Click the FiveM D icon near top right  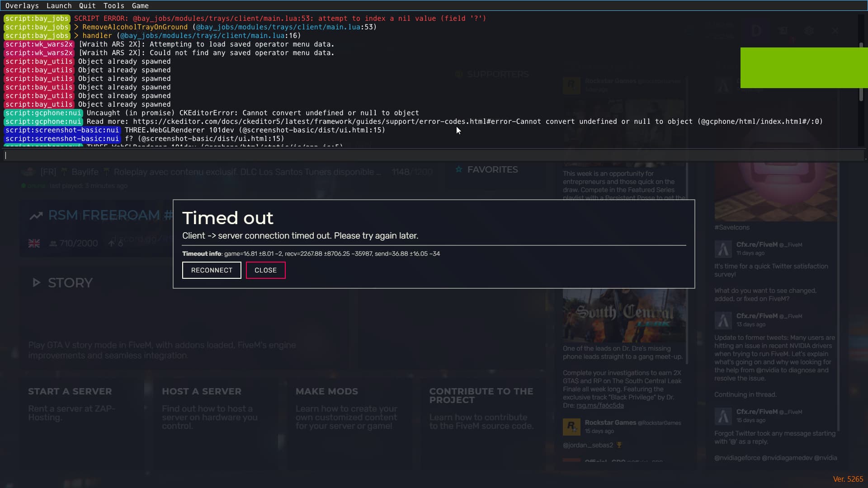point(756,31)
